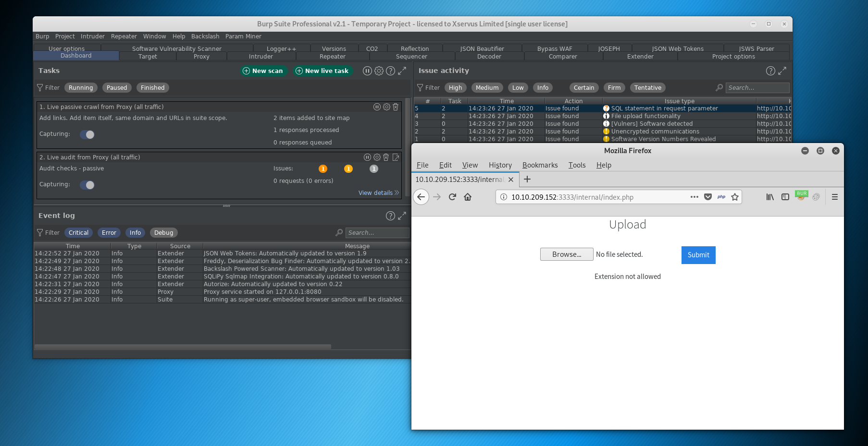Expand the Event log panel
Viewport: 868px width, 446px height.
pos(402,216)
